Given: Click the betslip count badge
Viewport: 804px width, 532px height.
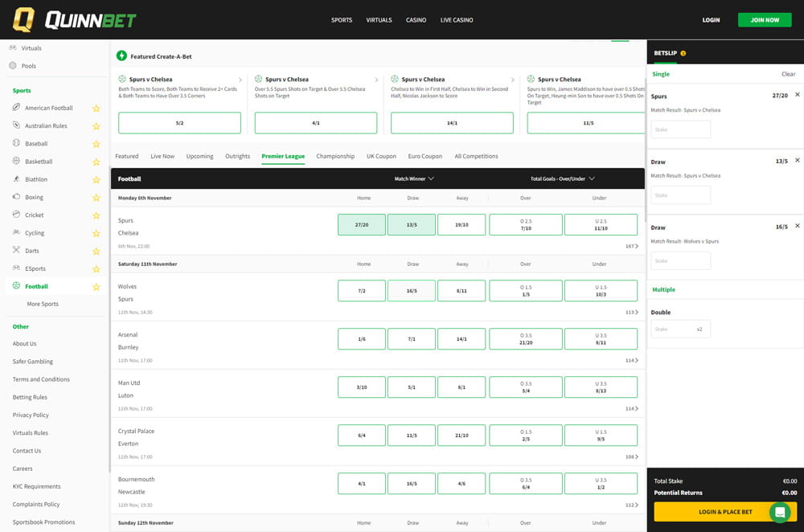Looking at the screenshot, I should [x=683, y=53].
